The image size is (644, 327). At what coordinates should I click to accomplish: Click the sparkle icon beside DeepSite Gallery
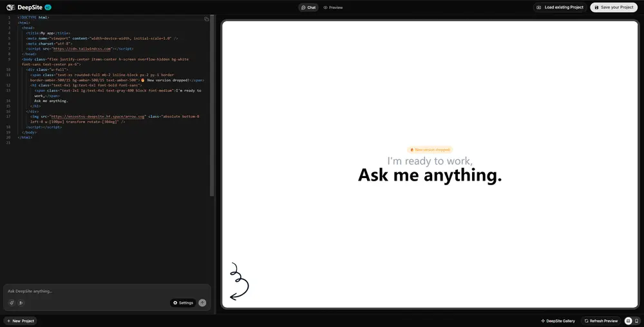tap(543, 321)
